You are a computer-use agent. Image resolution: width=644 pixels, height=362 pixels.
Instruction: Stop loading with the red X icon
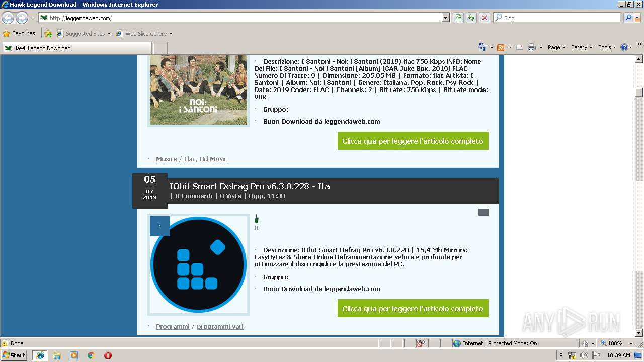point(484,18)
